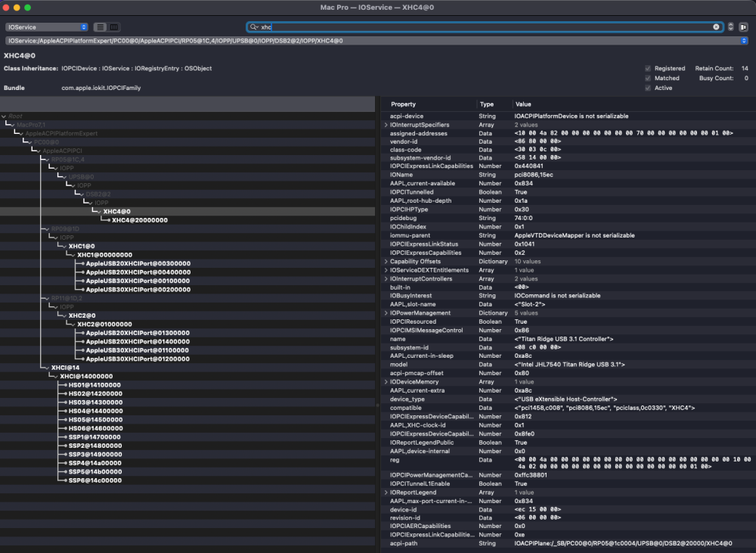
Task: Select AppleUSB20XHCIPort@00300000
Action: tap(138, 263)
